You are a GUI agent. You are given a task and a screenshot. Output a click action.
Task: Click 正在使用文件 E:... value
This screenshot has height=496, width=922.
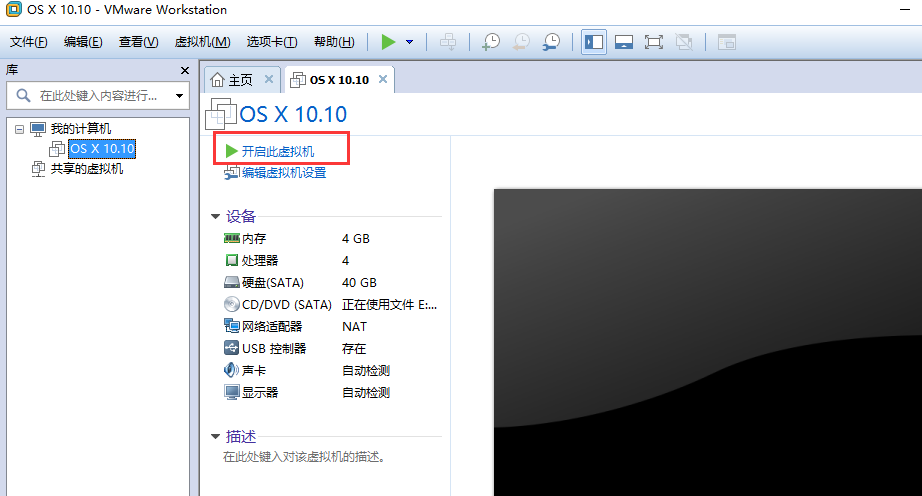(389, 304)
